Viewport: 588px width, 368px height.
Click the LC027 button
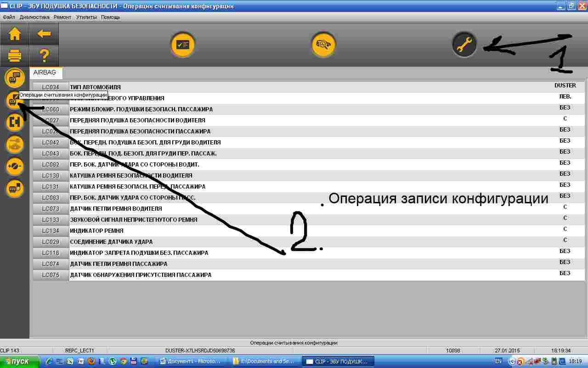pyautogui.click(x=51, y=120)
